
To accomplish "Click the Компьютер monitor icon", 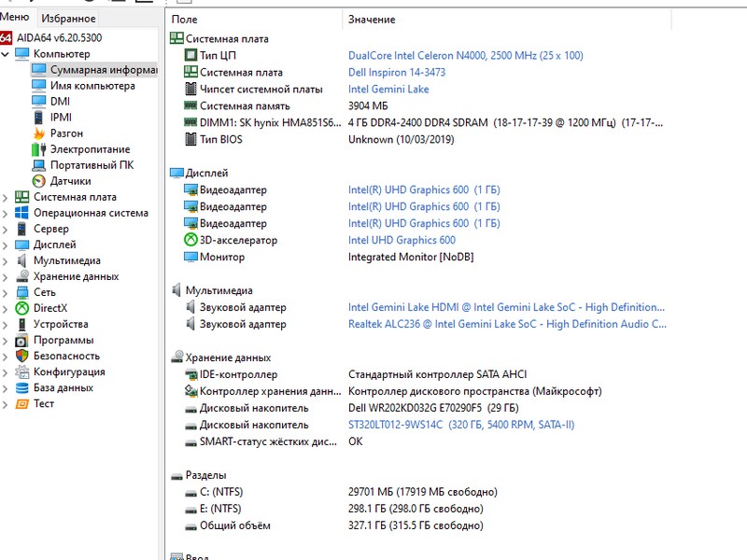I will coord(21,54).
